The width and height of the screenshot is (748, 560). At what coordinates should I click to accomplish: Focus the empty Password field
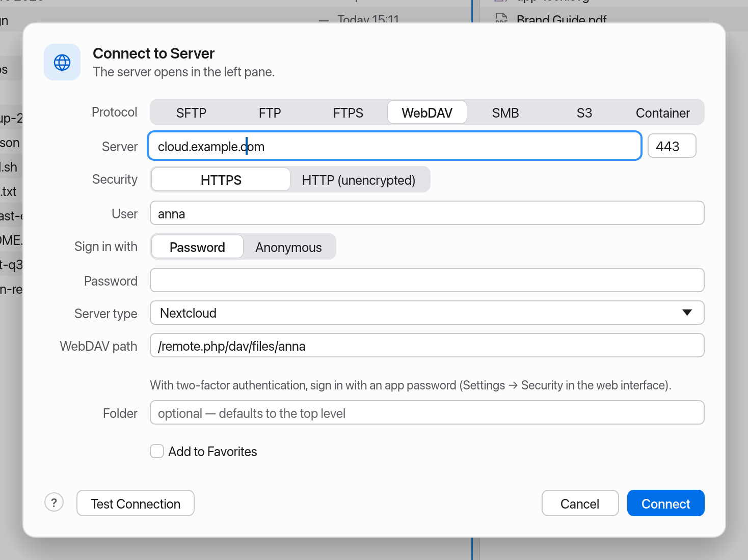coord(427,280)
